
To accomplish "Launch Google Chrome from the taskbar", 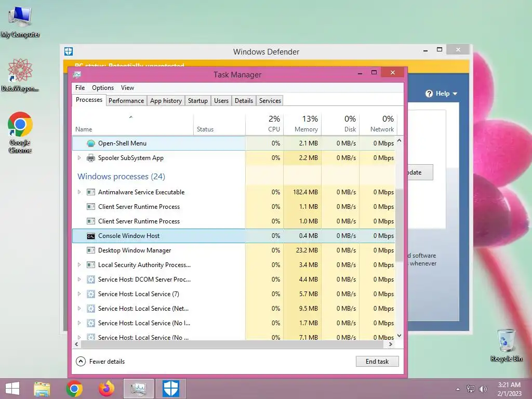I will [74, 389].
